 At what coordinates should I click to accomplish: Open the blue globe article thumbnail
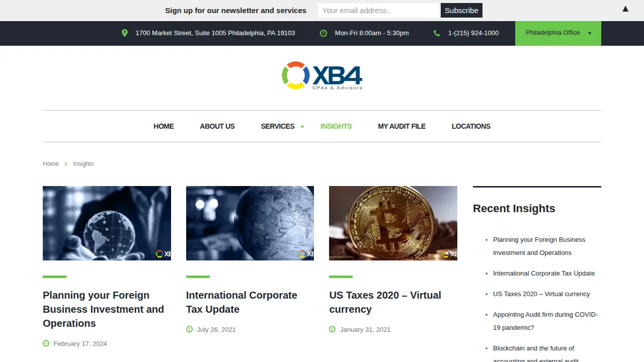tap(250, 223)
